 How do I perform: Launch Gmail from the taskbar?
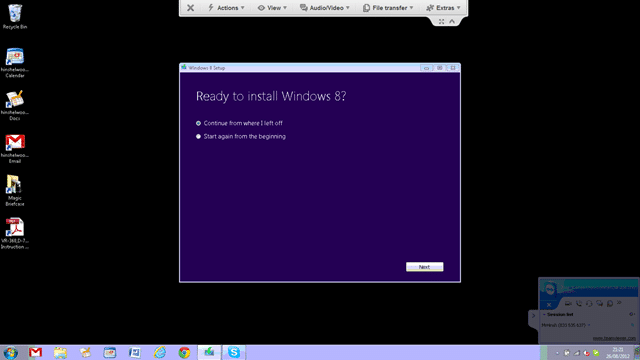pyautogui.click(x=36, y=352)
